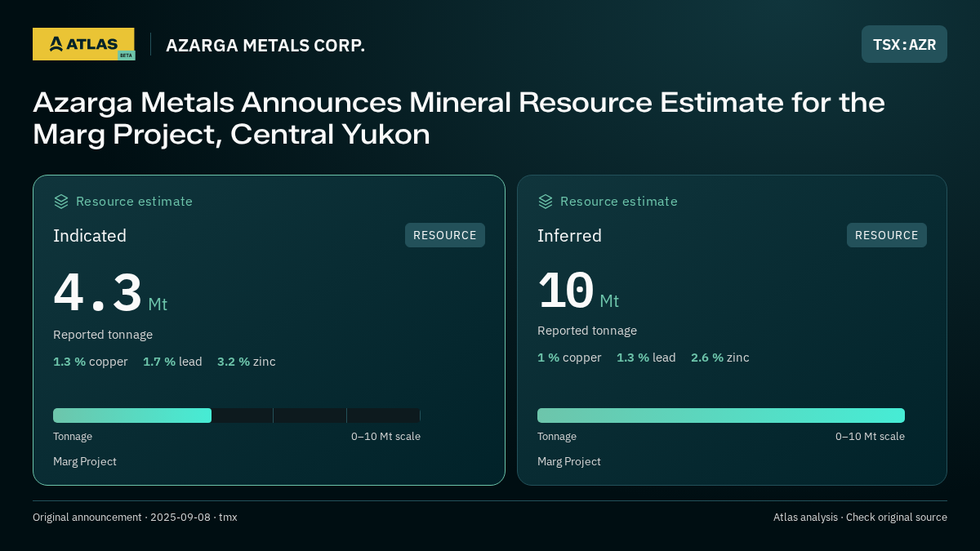Click the layers icon in Indicated card
The image size is (980, 551).
click(x=61, y=202)
